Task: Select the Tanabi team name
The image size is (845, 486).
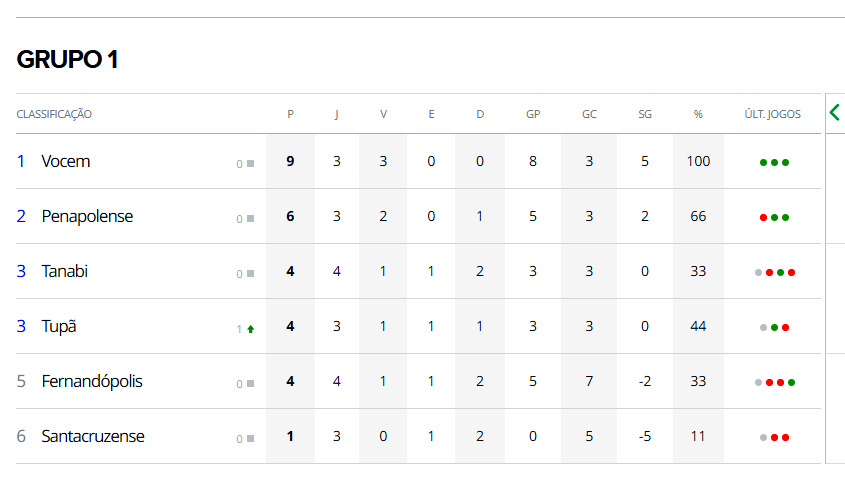Action: 65,271
